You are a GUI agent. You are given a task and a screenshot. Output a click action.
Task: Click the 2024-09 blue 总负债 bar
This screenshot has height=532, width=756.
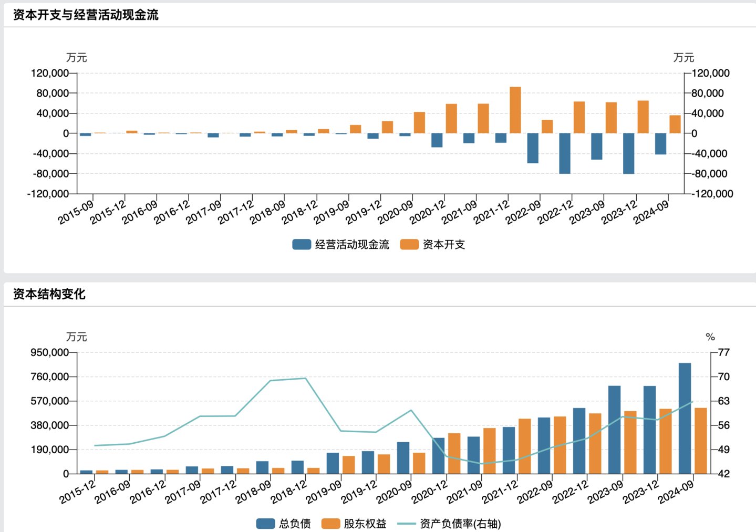[685, 418]
